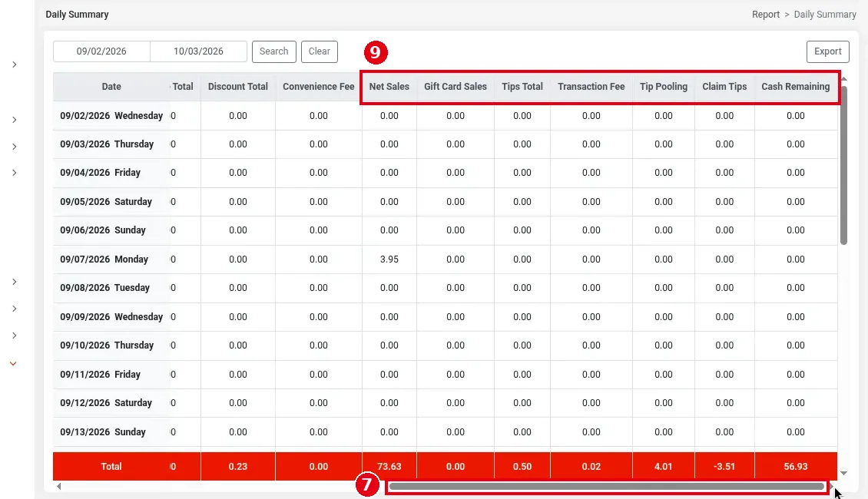This screenshot has width=868, height=499.
Task: Open the Report breadcrumb link
Action: 766,15
